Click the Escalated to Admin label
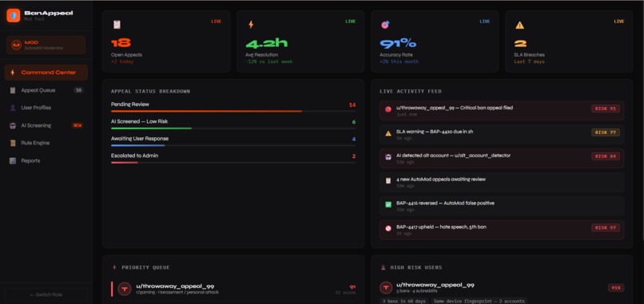 click(x=134, y=156)
